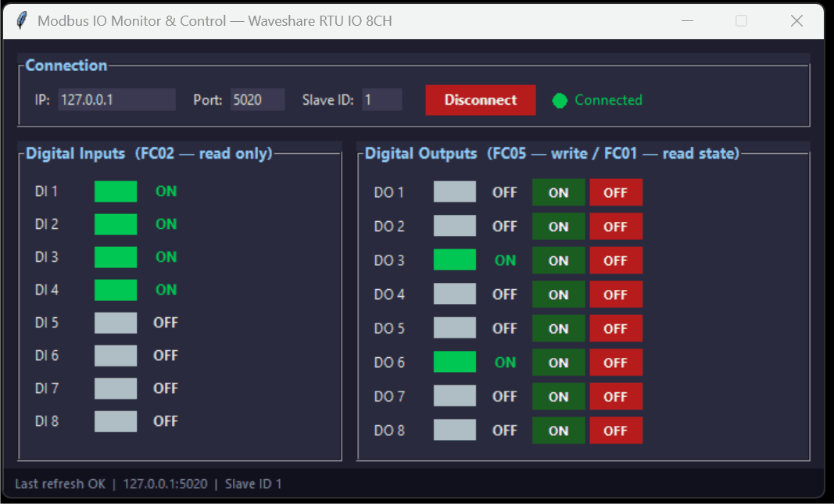Turn DO 1 off with its red OFF button
834x504 pixels.
click(x=615, y=192)
